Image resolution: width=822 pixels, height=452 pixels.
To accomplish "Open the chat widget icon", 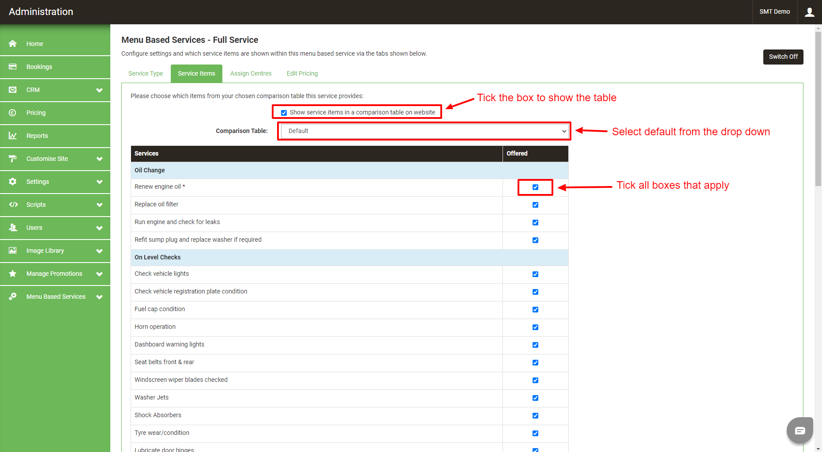I will pos(799,430).
